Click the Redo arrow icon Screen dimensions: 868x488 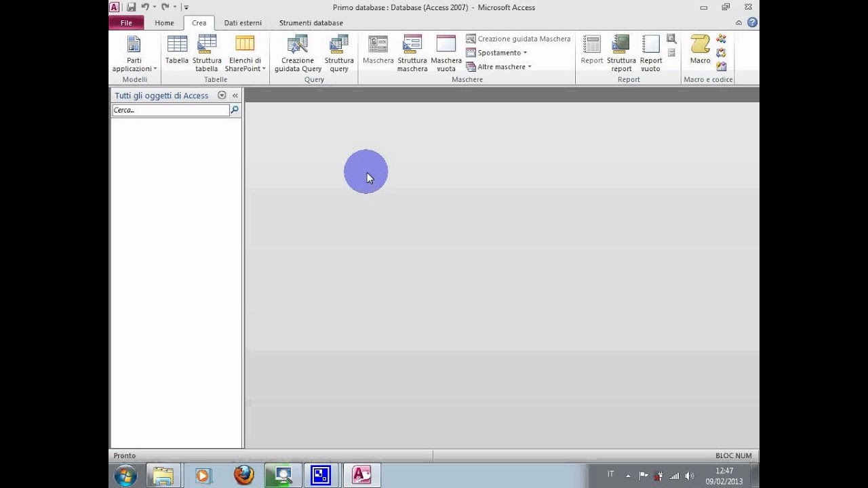(x=165, y=7)
